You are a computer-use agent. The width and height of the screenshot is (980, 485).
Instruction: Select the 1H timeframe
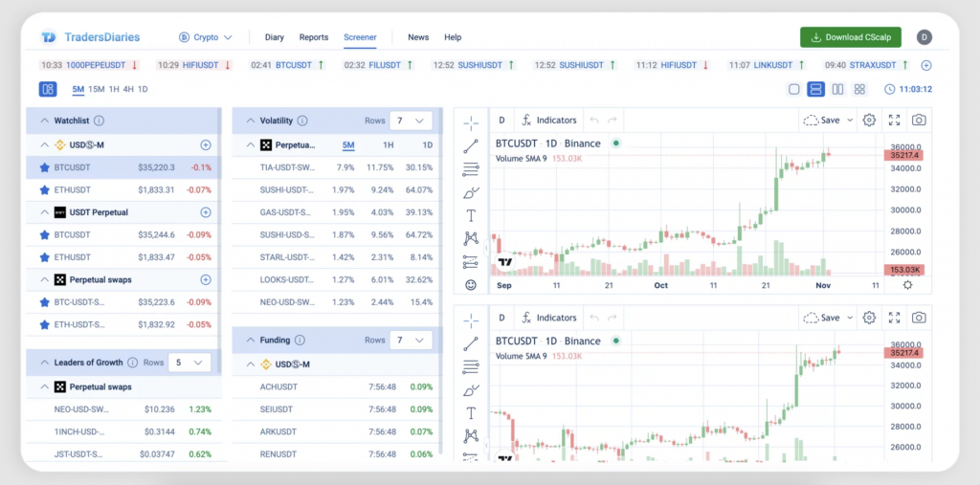(114, 89)
